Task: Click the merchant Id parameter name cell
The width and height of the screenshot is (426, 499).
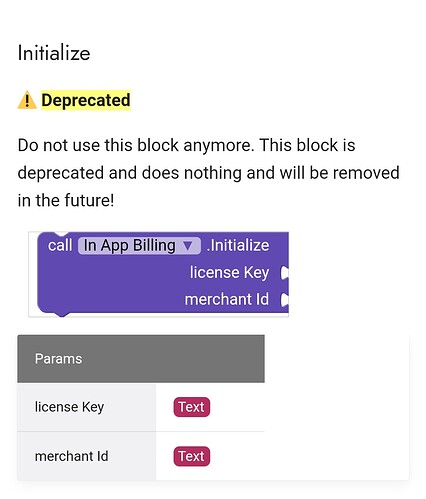Action: [87, 456]
